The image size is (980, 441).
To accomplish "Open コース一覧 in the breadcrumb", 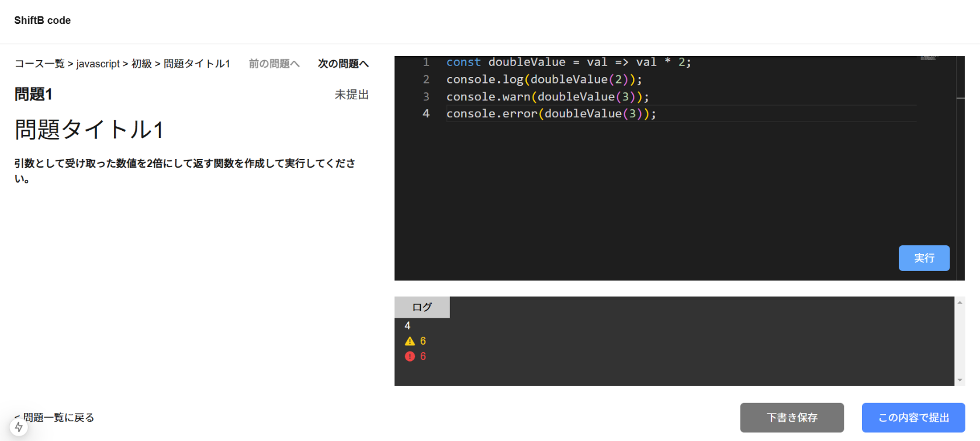I will coord(39,64).
